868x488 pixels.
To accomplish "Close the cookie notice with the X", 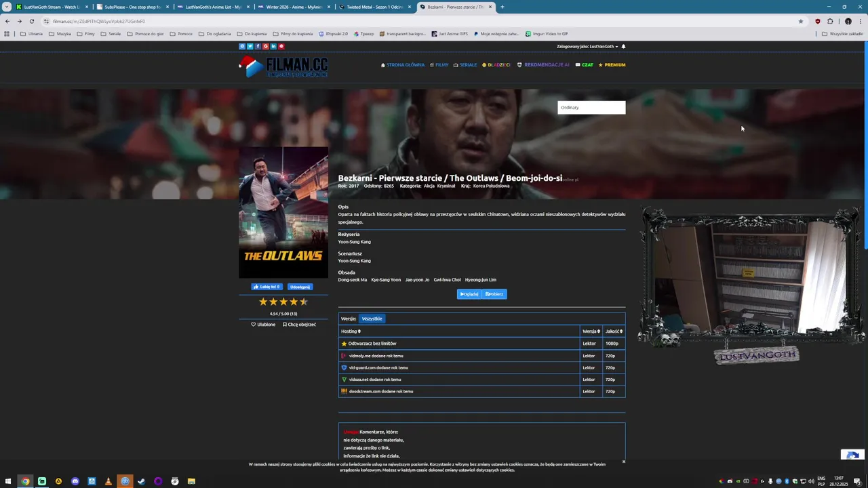I will click(x=624, y=462).
